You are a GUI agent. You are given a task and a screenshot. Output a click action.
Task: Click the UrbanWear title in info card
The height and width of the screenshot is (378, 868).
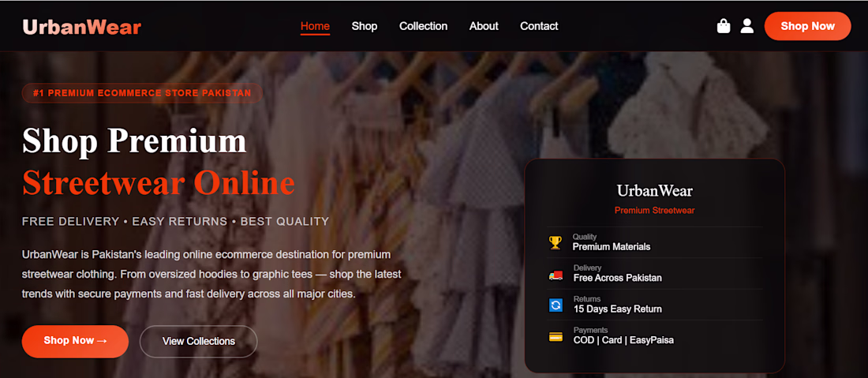pyautogui.click(x=655, y=191)
